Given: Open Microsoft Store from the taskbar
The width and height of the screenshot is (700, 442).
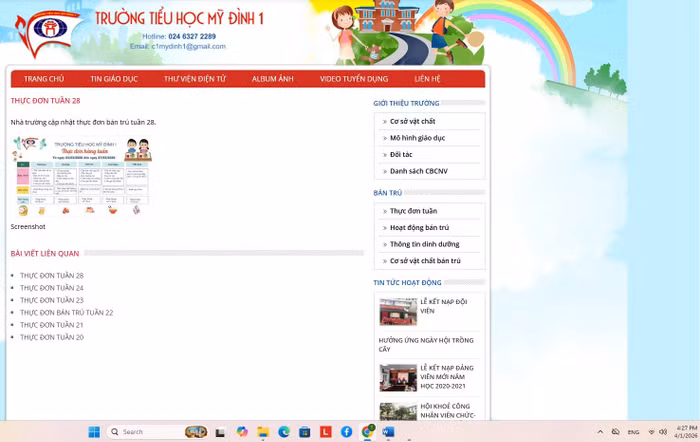Looking at the screenshot, I should click(305, 432).
